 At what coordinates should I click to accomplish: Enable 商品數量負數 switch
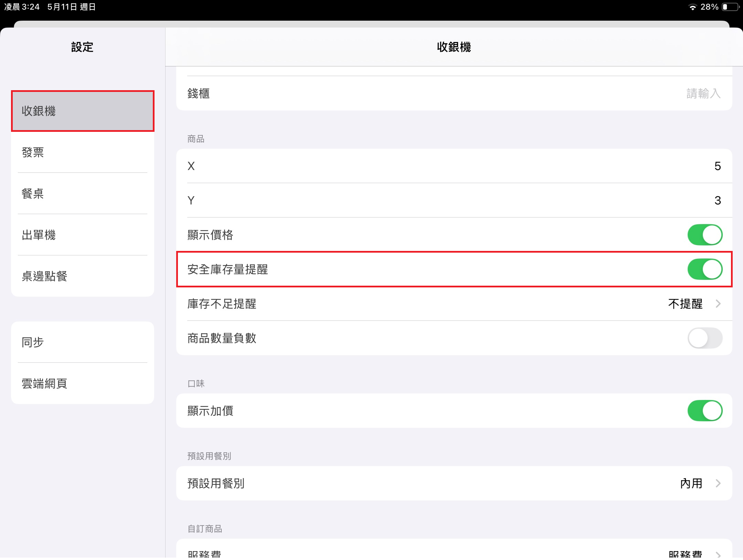(x=704, y=338)
